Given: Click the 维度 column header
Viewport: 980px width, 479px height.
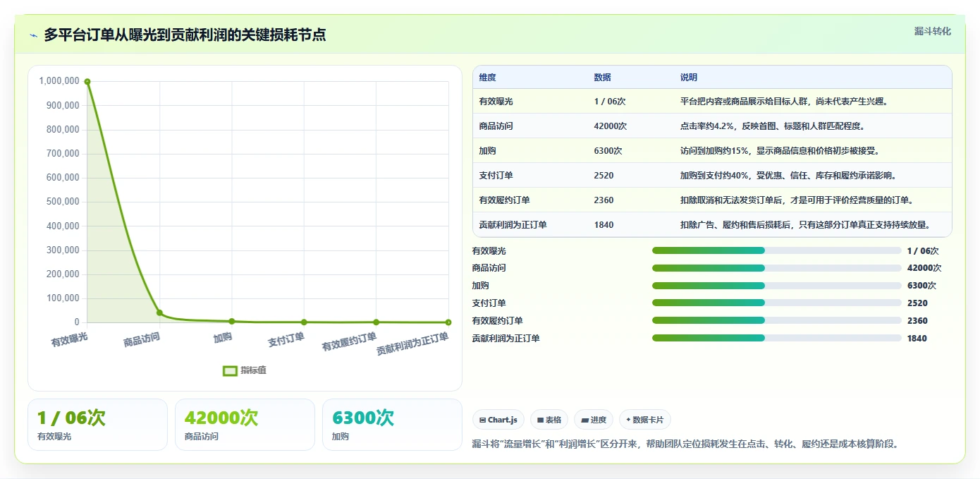Looking at the screenshot, I should coord(488,77).
